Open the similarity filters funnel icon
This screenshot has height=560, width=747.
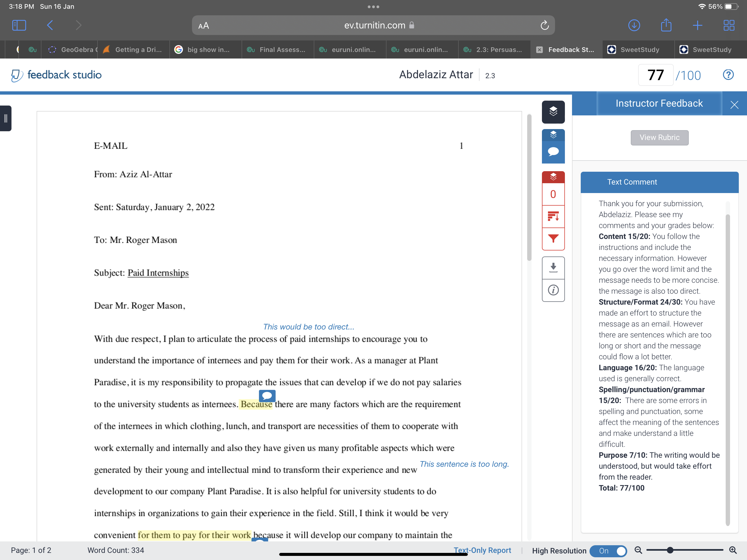553,239
